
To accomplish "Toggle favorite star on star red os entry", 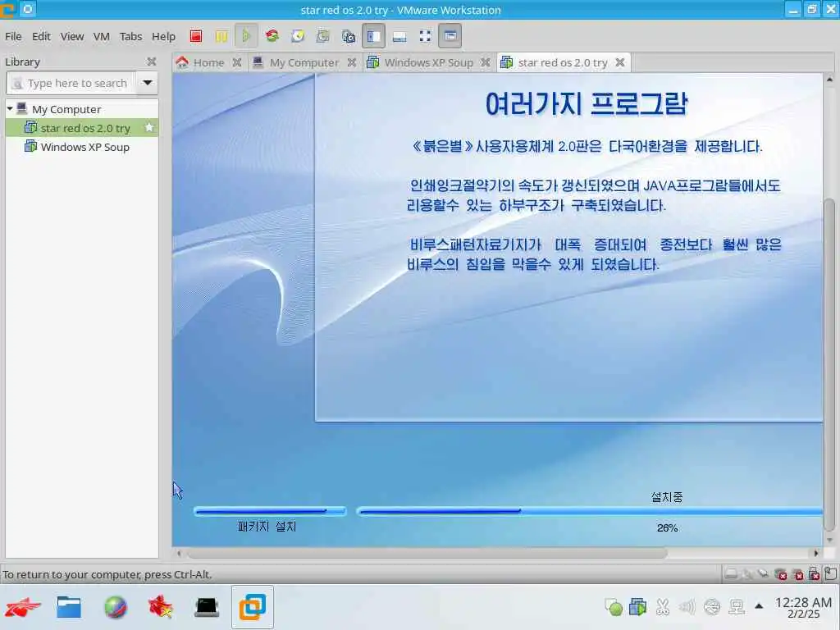I will (149, 127).
